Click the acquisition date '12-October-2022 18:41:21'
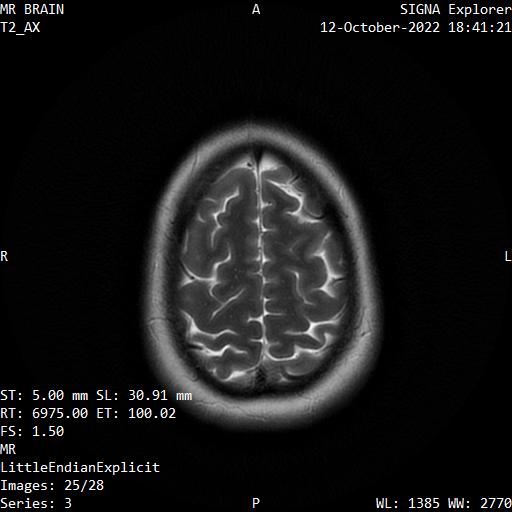Screen dimensions: 512x512 pyautogui.click(x=416, y=27)
